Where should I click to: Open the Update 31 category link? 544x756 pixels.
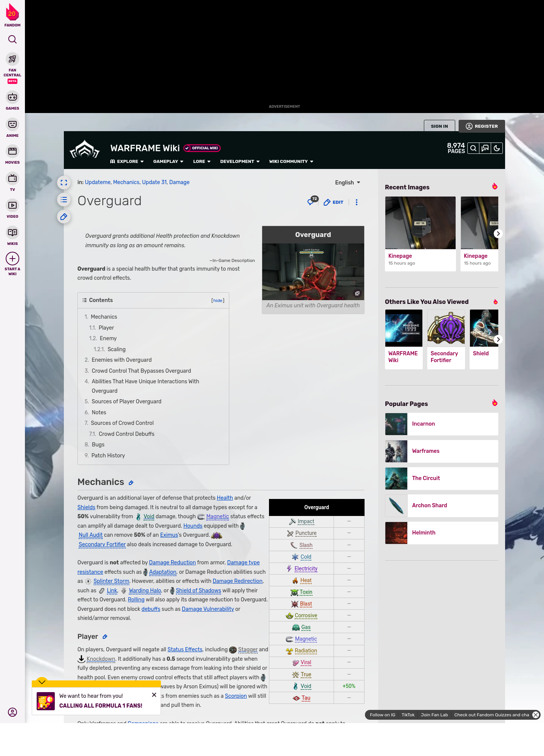[x=154, y=182]
